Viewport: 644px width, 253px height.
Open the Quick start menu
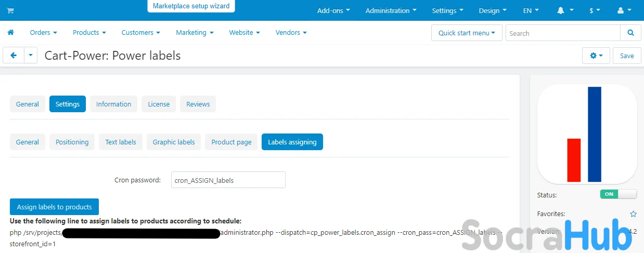(467, 33)
